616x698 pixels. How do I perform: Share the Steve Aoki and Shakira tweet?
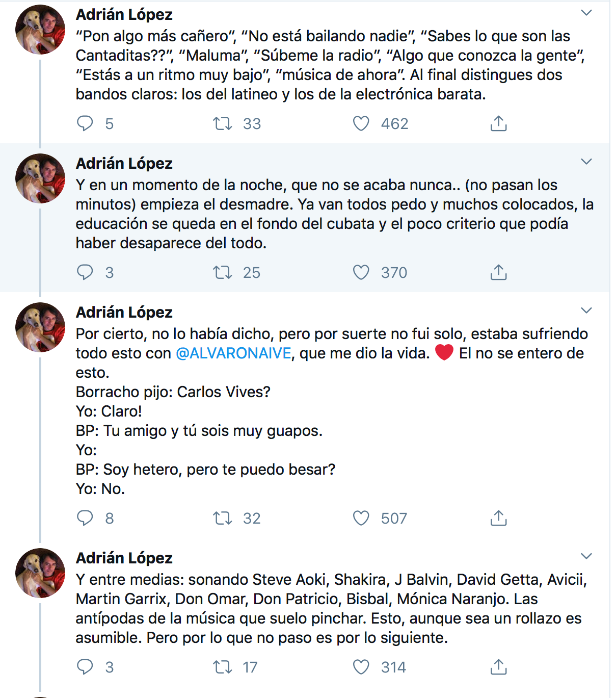[498, 667]
